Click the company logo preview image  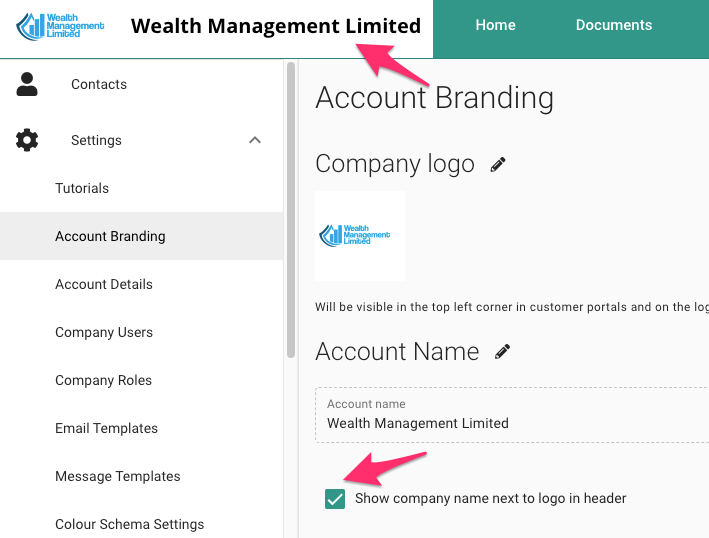(x=360, y=236)
